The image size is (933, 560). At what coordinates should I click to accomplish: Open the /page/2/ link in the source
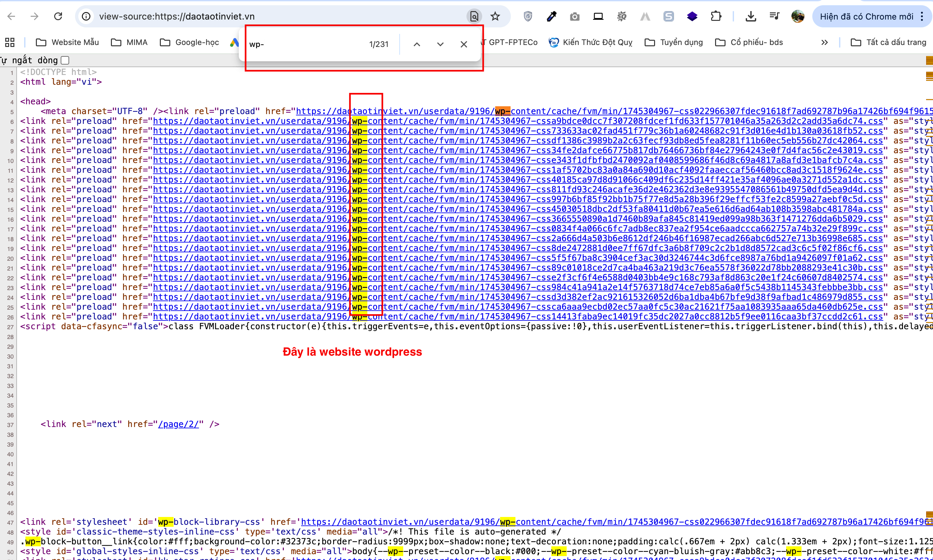pyautogui.click(x=178, y=424)
